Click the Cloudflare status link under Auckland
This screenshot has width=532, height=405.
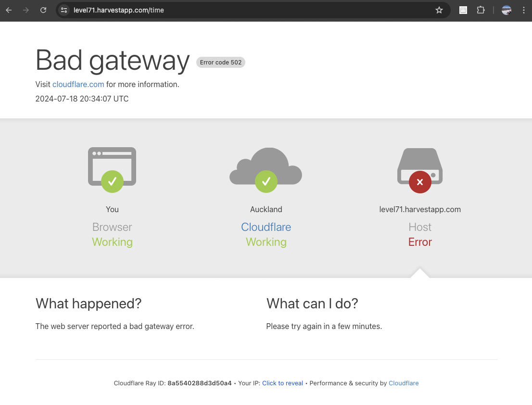click(x=266, y=227)
